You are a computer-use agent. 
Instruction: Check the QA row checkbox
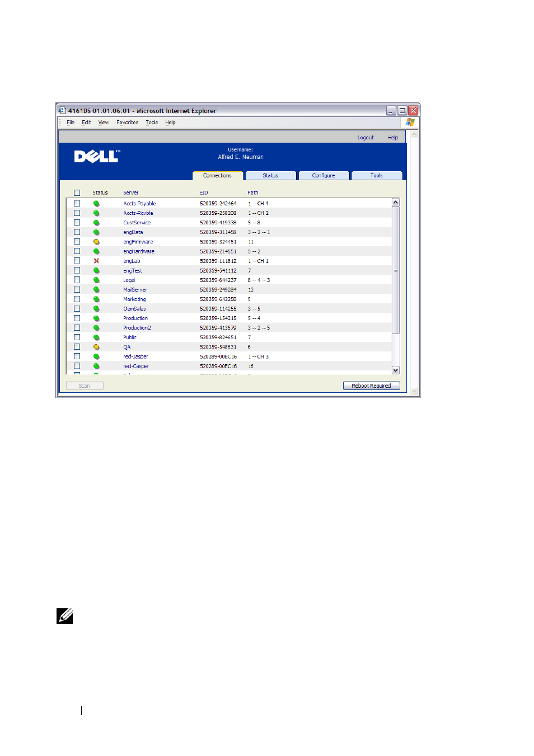(77, 347)
